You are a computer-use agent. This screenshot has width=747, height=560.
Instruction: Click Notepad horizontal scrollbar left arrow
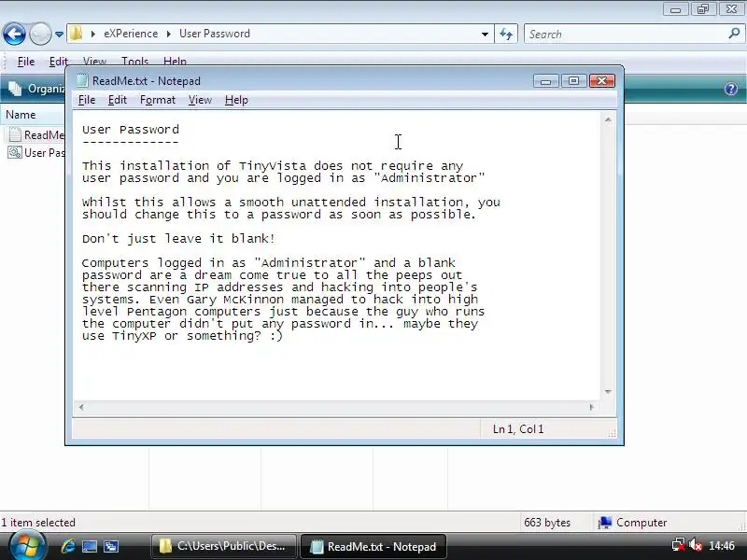tap(81, 407)
